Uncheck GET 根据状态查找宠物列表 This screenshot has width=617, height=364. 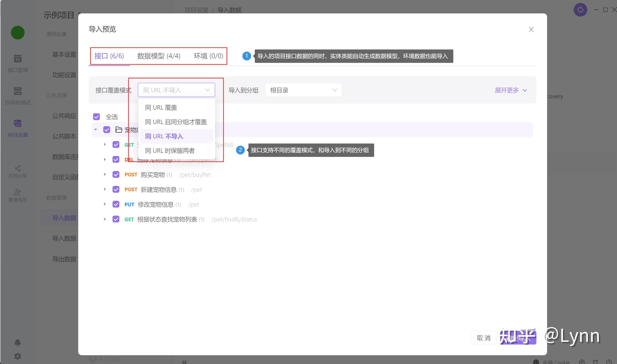(116, 219)
